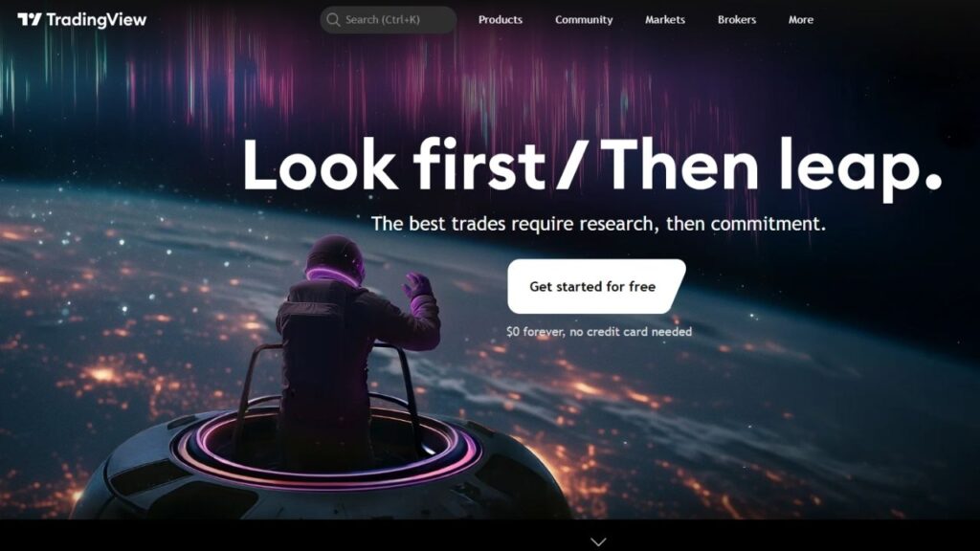Image resolution: width=980 pixels, height=551 pixels.
Task: Click the astronaut's helmet in hero image
Action: click(x=335, y=260)
